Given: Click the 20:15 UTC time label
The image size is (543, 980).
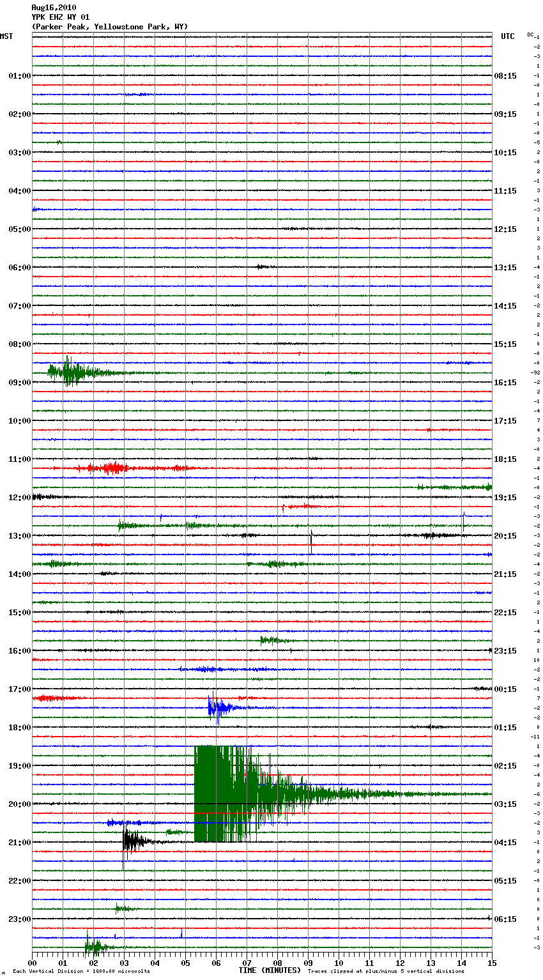Looking at the screenshot, I should pyautogui.click(x=505, y=536).
